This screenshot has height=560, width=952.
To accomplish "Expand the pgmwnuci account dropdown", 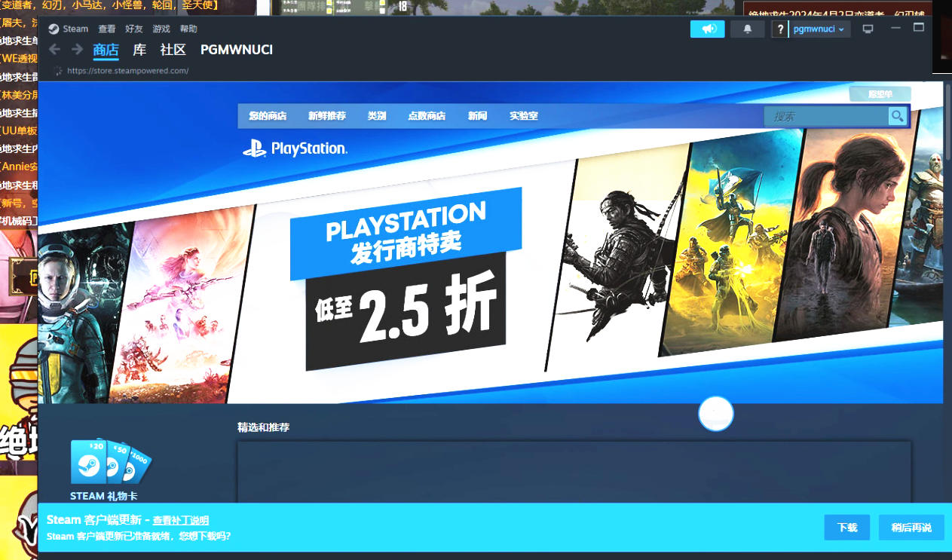I will tap(819, 29).
